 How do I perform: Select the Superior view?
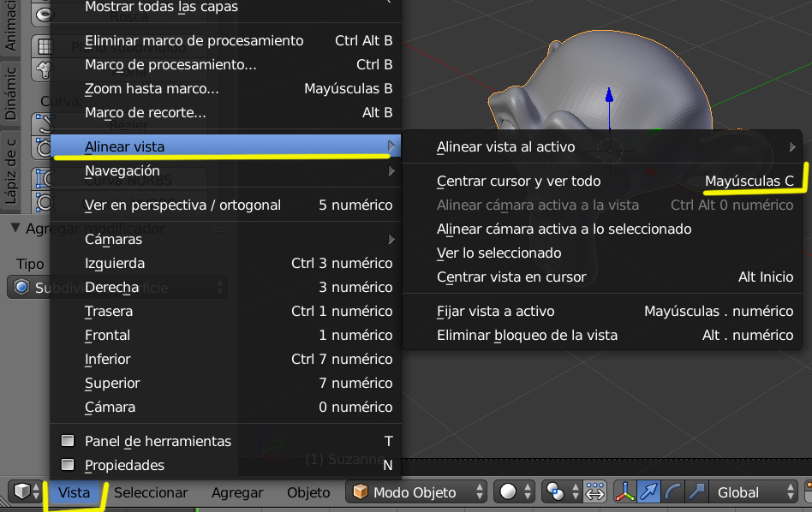click(x=226, y=383)
